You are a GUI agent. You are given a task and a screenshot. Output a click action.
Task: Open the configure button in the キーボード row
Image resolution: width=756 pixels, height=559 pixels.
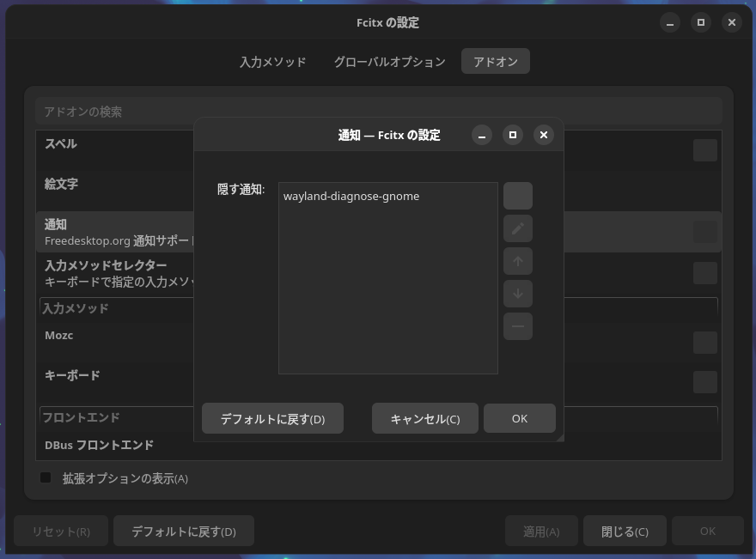[x=705, y=382]
